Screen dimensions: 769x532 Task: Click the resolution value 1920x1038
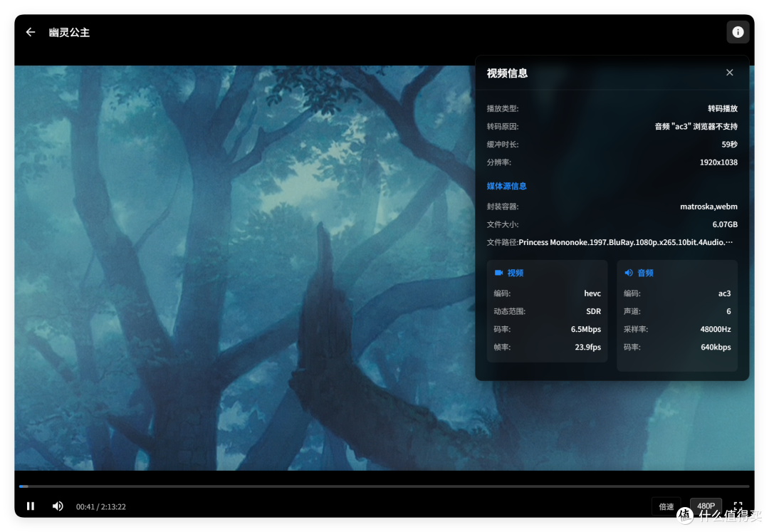[x=718, y=162]
